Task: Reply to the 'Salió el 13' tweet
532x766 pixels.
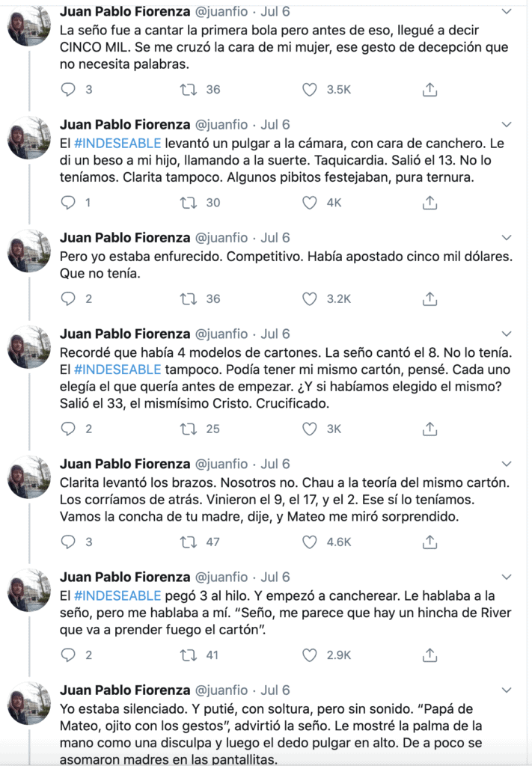Action: pyautogui.click(x=68, y=203)
